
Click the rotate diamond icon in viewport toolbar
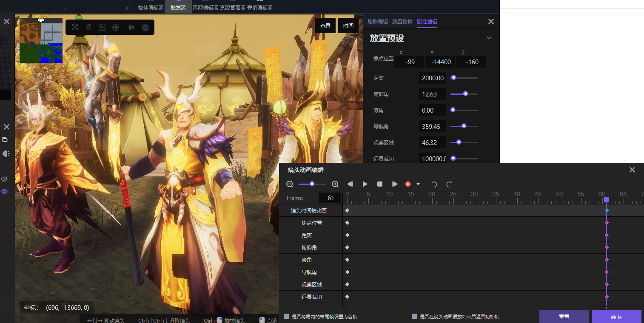[88, 27]
